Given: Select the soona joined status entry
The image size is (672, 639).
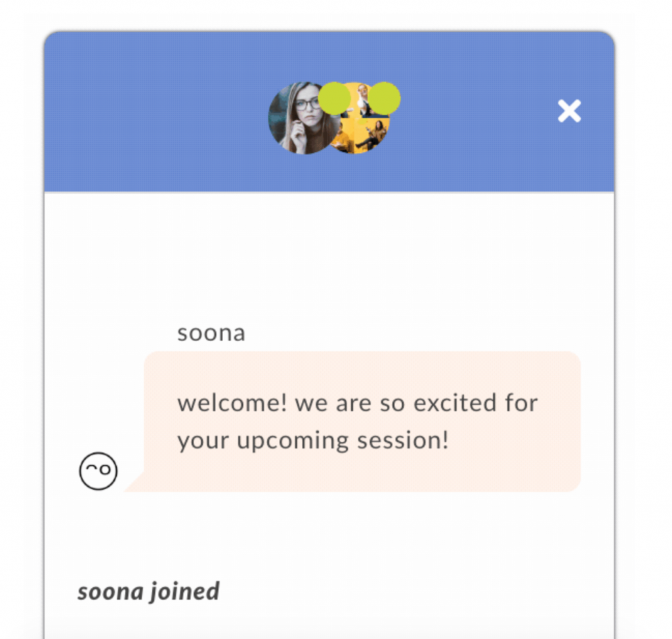Looking at the screenshot, I should coord(148,591).
